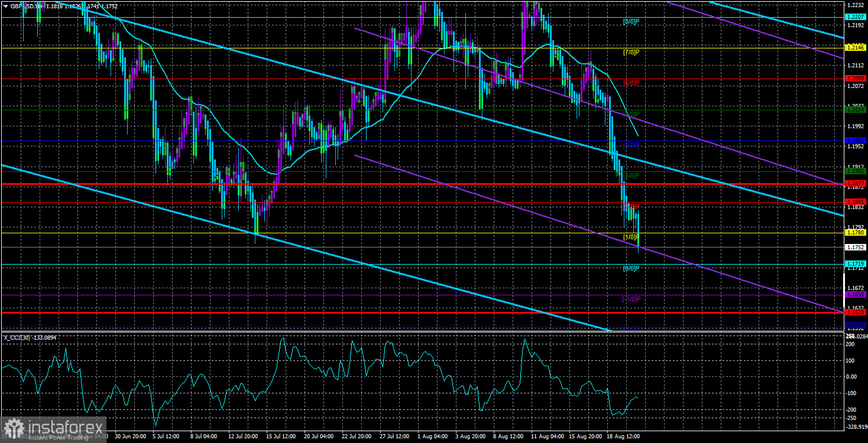868x443 pixels.
Task: Click the 1.1912 price axis value
Action: pos(856,167)
